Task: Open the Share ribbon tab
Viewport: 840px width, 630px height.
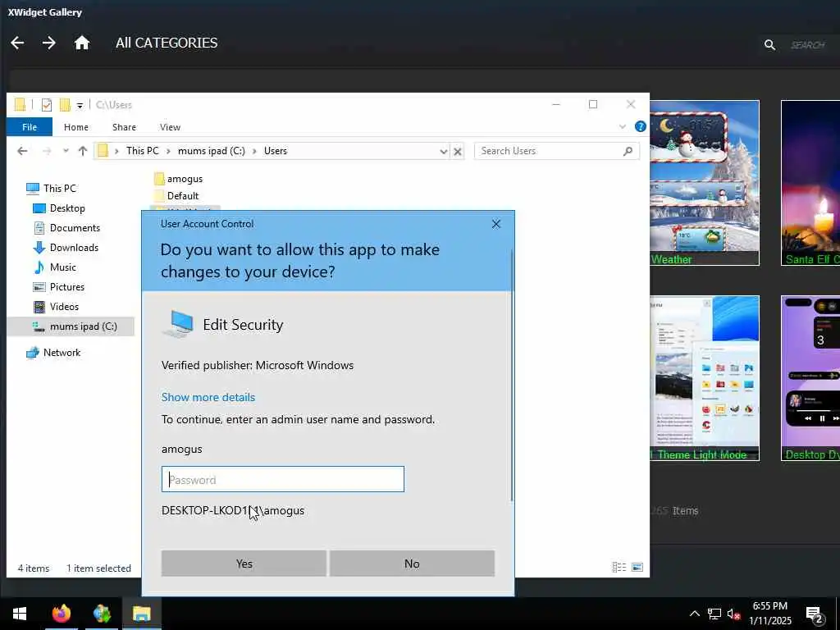Action: (125, 127)
